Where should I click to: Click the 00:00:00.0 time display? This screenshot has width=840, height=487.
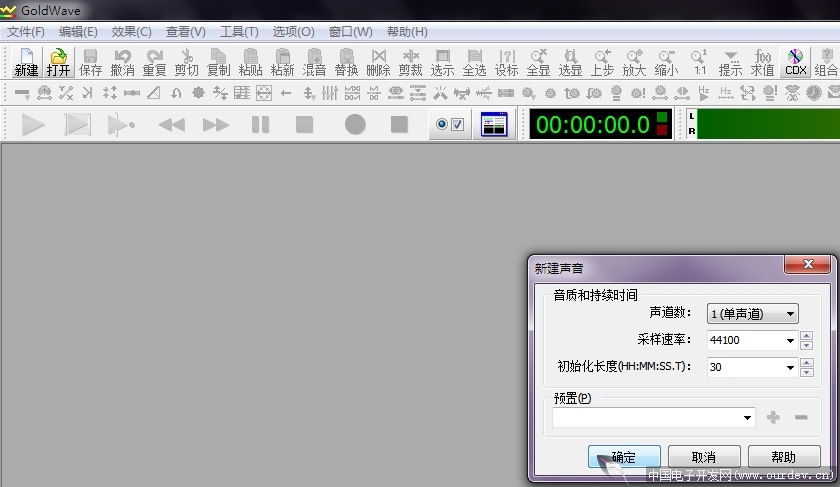click(x=600, y=124)
